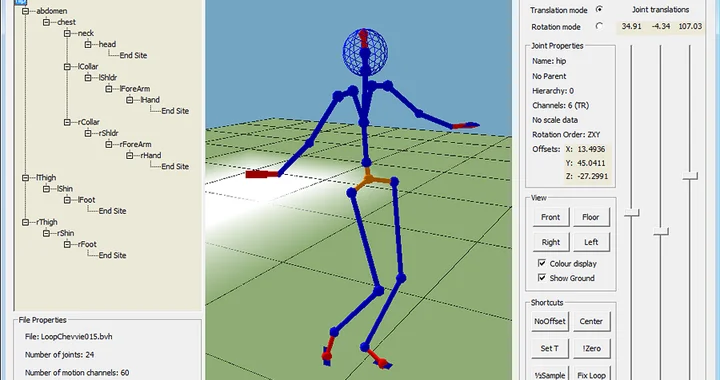Click the X offset value 13.4936

pos(591,149)
